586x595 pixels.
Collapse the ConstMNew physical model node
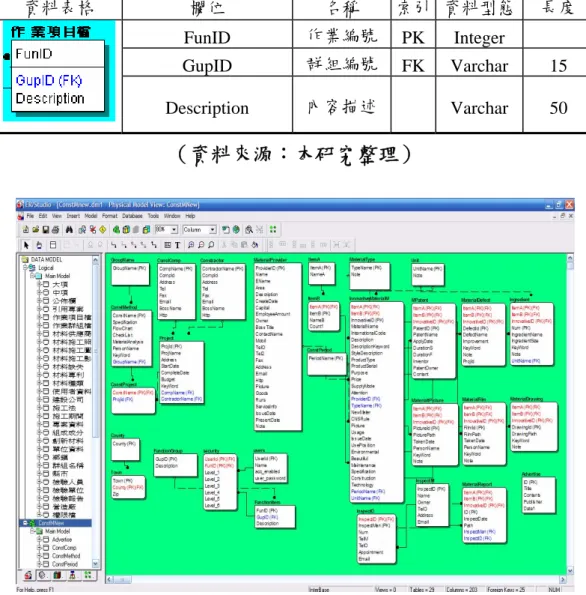(x=25, y=523)
